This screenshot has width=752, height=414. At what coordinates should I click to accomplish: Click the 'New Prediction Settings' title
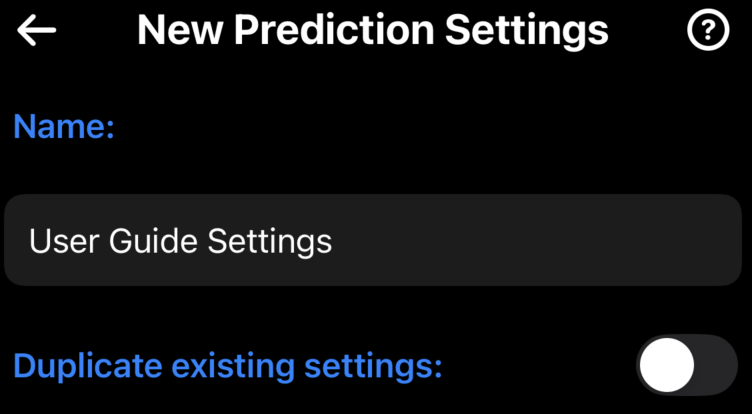click(x=372, y=31)
